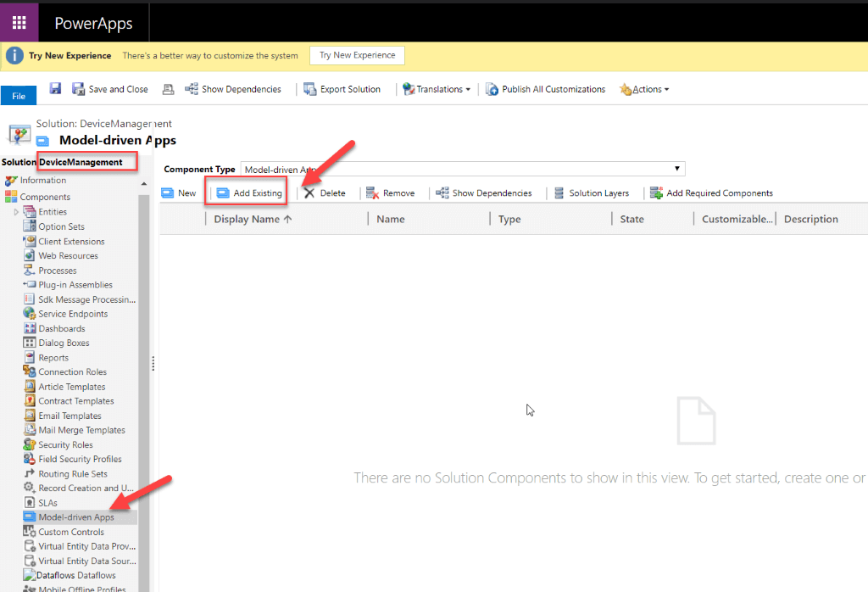Click Add Required Components button
The image size is (868, 592).
point(712,193)
